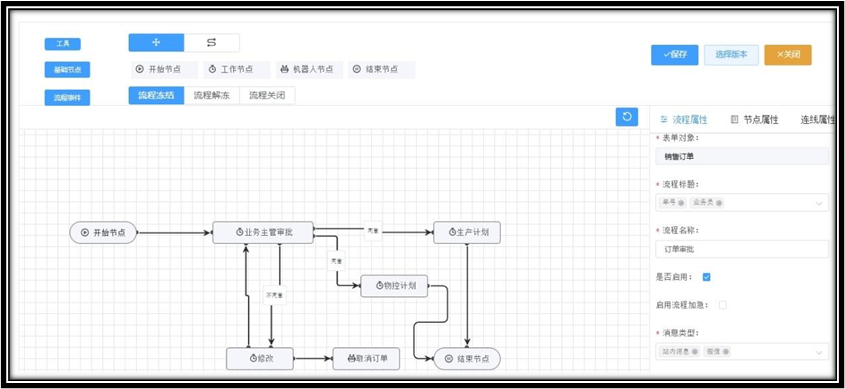Expand the 消息类型 dropdown arrow

819,352
